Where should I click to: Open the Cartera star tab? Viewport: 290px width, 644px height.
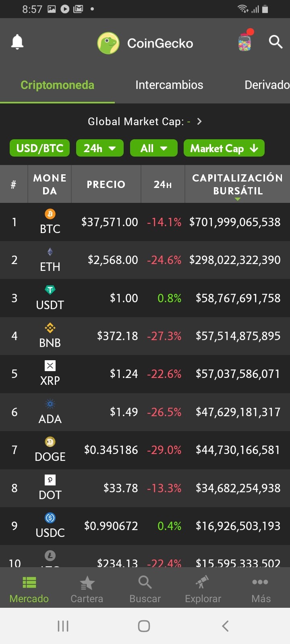[87, 590]
